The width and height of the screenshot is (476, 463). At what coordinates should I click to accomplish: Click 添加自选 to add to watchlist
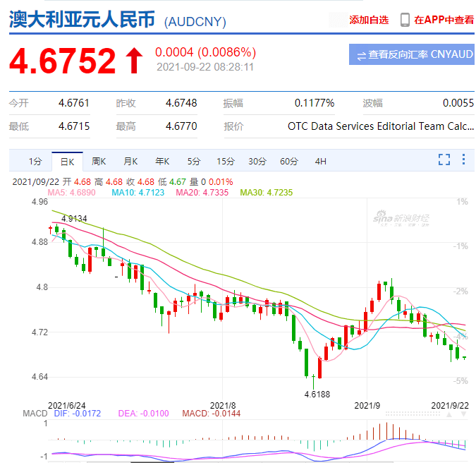coord(369,20)
